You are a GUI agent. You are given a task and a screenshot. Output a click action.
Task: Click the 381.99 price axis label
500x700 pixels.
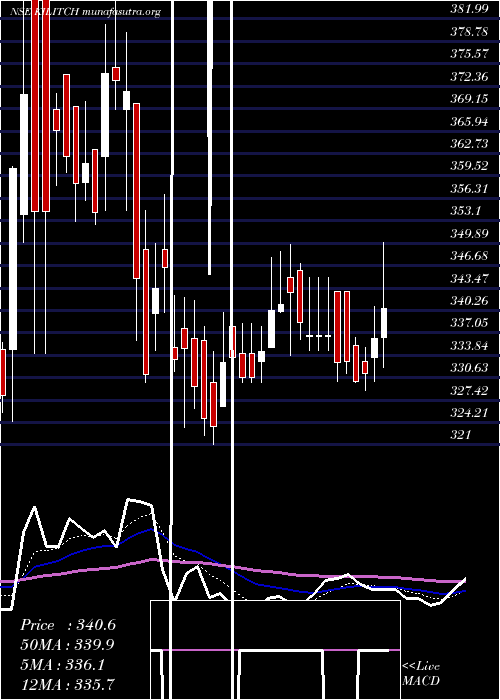pyautogui.click(x=469, y=9)
